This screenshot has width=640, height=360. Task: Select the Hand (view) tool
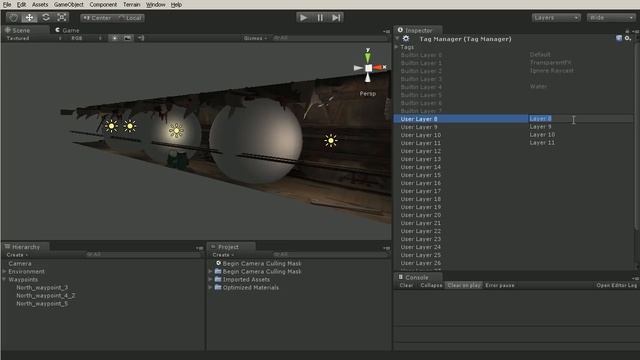(13, 18)
